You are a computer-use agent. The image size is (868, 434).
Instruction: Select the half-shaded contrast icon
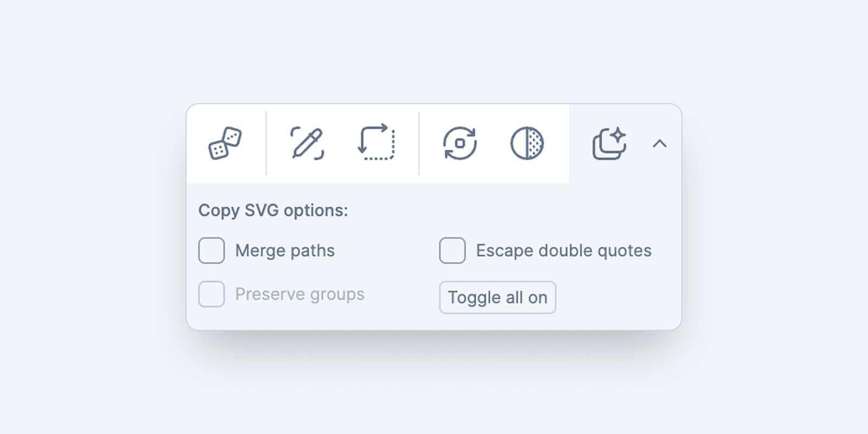pos(527,144)
